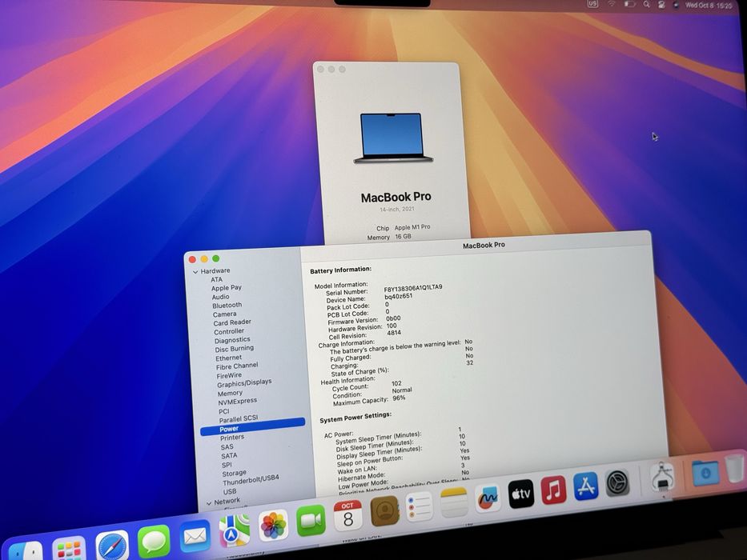The height and width of the screenshot is (560, 747).
Task: Launch FaceTime from the Dock
Action: pyautogui.click(x=311, y=521)
